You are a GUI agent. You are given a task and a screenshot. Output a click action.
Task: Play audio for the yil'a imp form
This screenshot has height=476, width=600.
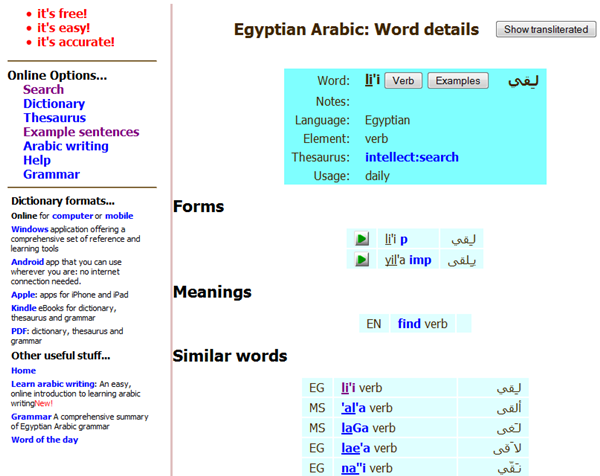click(x=362, y=260)
